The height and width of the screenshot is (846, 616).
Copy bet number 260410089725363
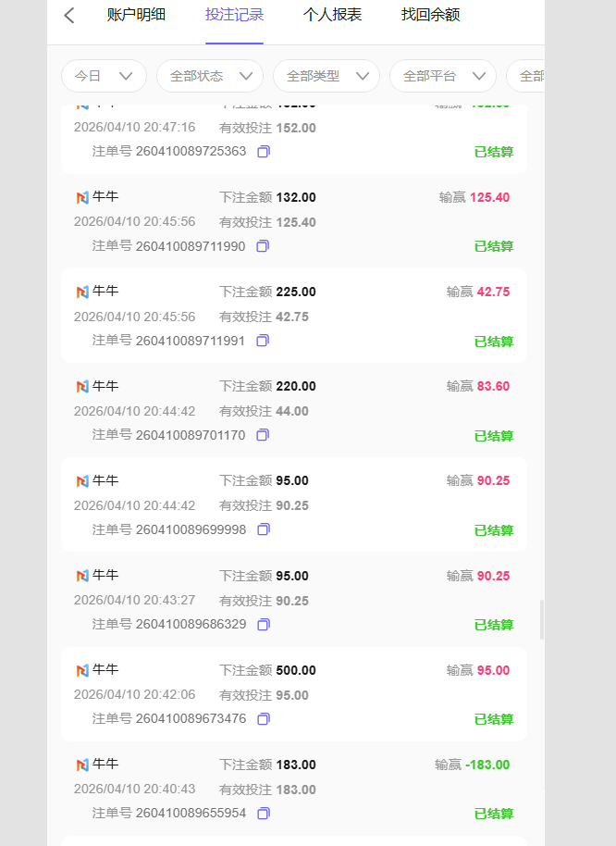coord(264,152)
